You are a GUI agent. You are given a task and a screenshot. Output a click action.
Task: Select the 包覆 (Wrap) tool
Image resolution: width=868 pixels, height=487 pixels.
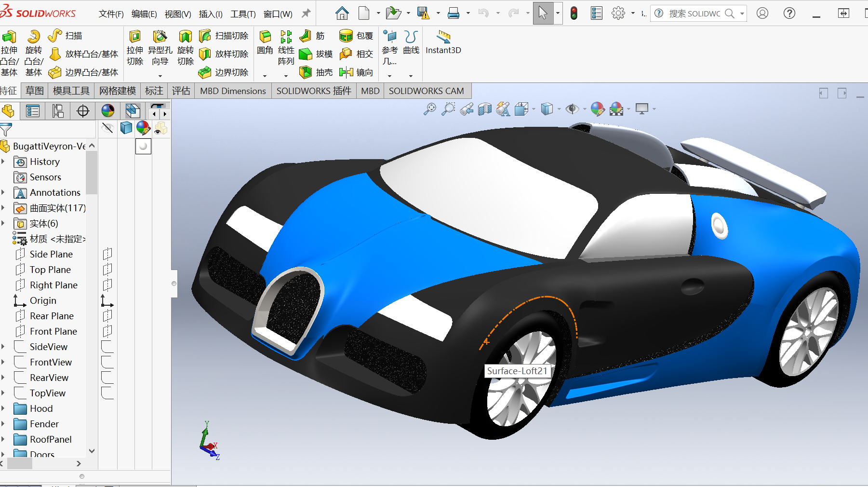[356, 36]
